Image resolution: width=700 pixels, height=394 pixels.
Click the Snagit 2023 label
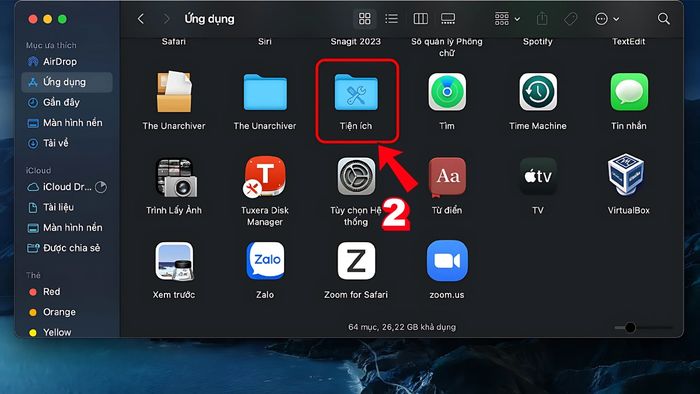[x=356, y=41]
